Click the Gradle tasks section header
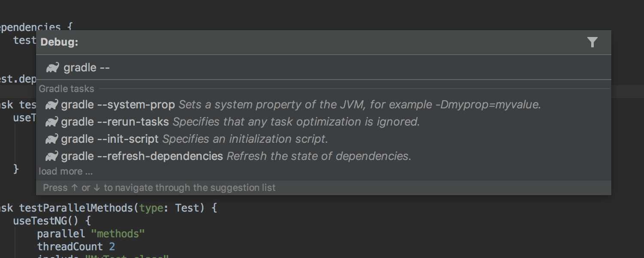This screenshot has width=644, height=258. click(x=67, y=89)
